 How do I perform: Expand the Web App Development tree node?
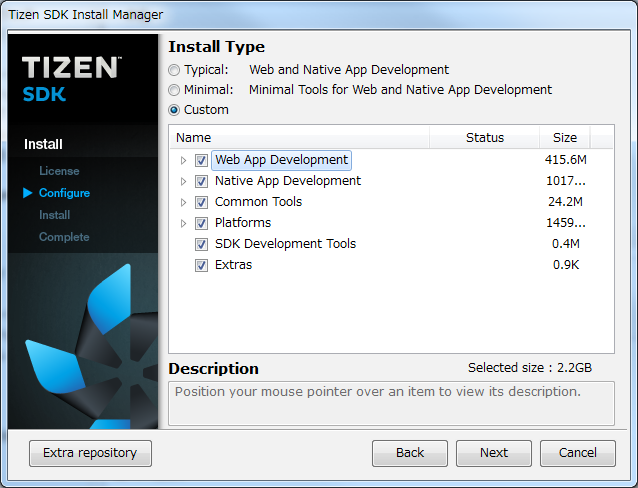184,160
